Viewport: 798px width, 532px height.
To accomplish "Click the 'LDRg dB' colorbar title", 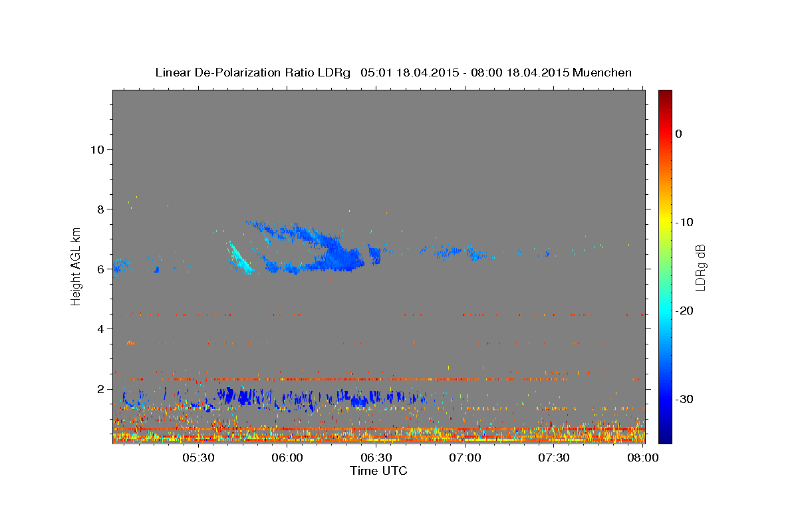I will point(700,267).
